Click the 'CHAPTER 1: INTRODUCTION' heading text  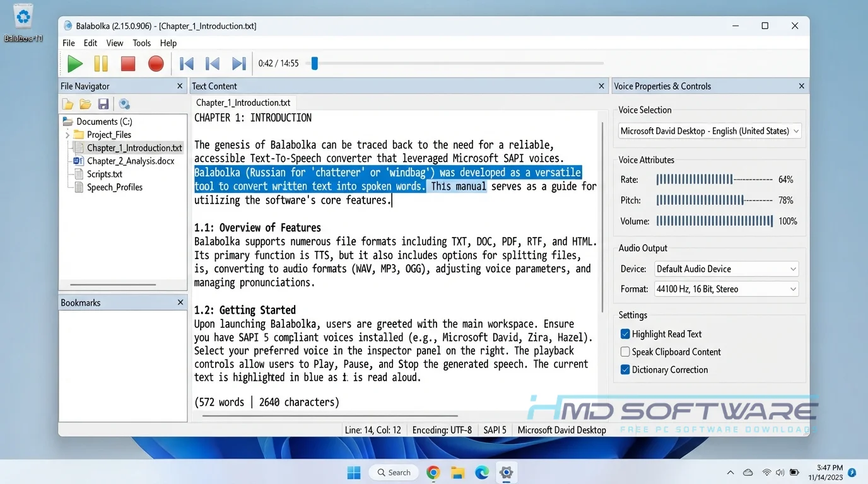tap(253, 118)
